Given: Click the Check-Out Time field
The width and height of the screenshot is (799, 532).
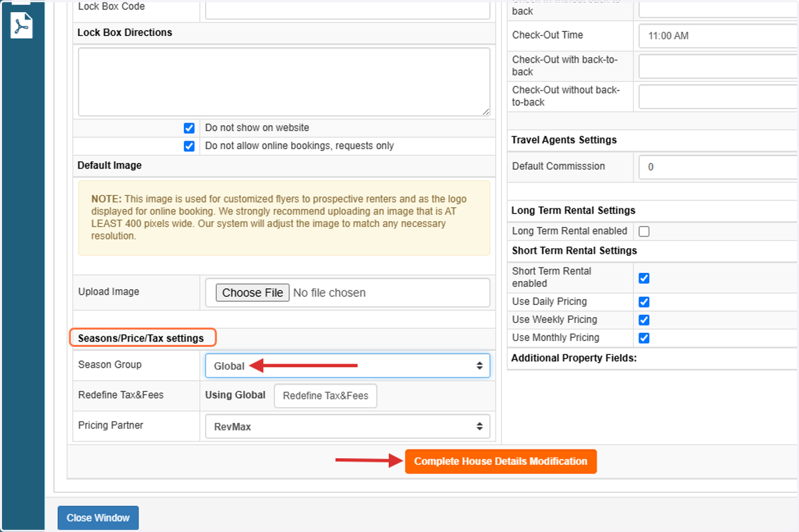Looking at the screenshot, I should (718, 35).
